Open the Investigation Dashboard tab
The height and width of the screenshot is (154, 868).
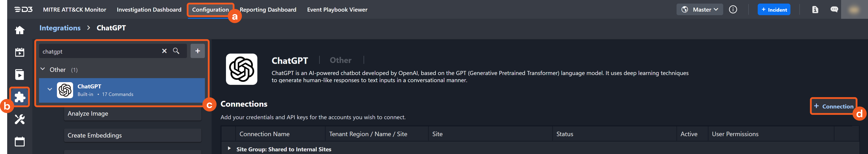[x=149, y=10]
